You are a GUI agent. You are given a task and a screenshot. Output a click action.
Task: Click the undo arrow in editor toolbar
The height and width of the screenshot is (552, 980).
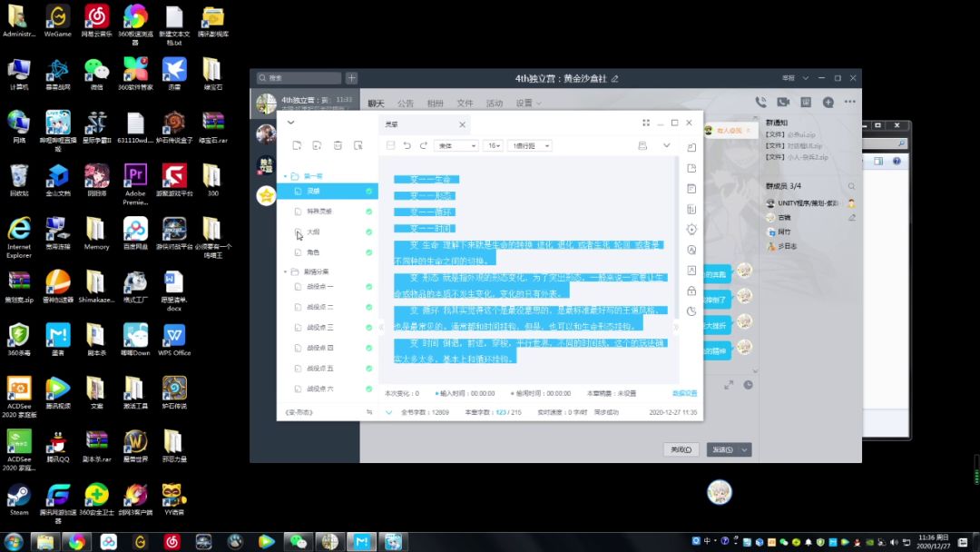pos(407,145)
